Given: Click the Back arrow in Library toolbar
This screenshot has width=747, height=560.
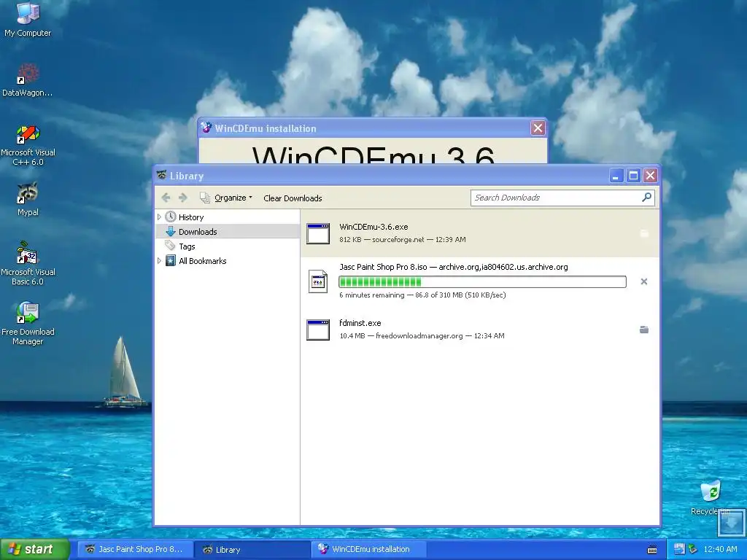Looking at the screenshot, I should 166,198.
